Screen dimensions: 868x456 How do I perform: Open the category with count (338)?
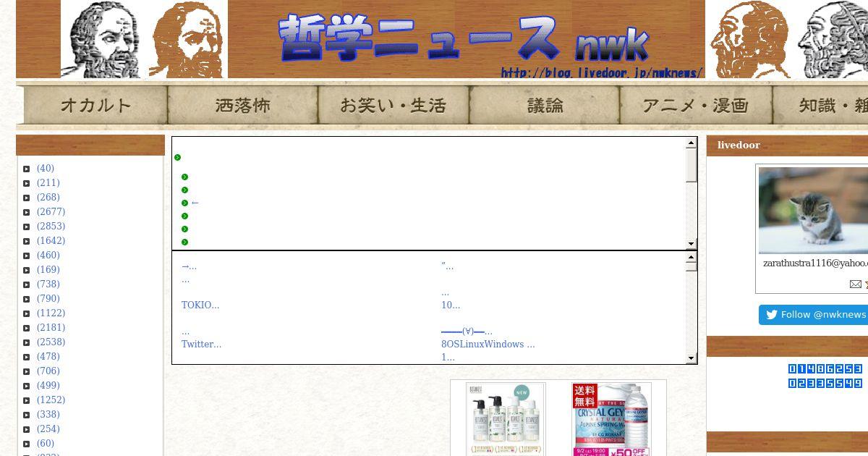tap(48, 415)
